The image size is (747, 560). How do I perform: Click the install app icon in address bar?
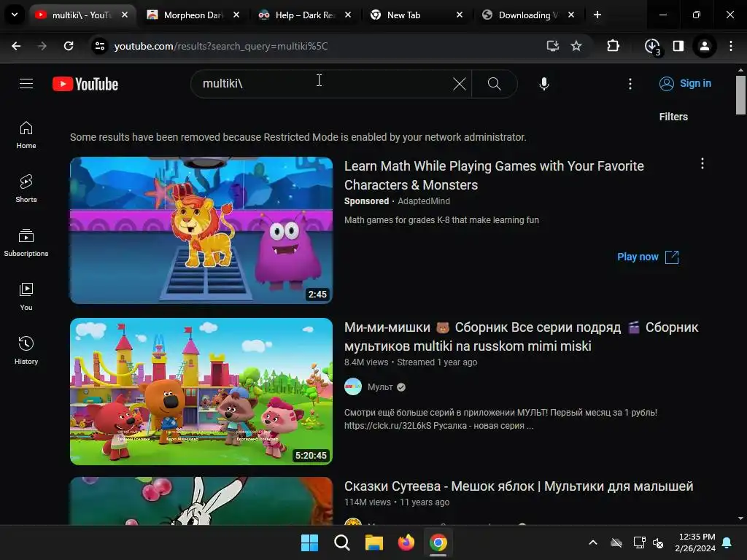tap(553, 46)
